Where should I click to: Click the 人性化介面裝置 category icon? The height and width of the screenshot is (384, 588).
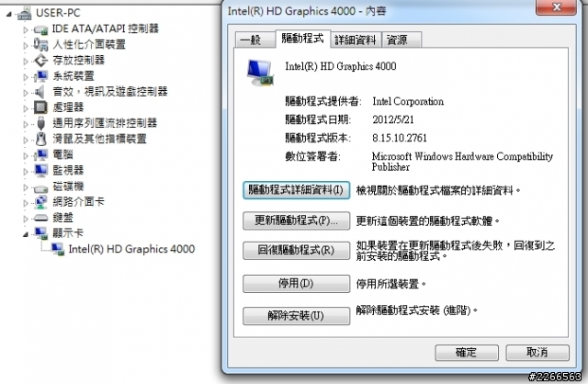click(x=40, y=45)
